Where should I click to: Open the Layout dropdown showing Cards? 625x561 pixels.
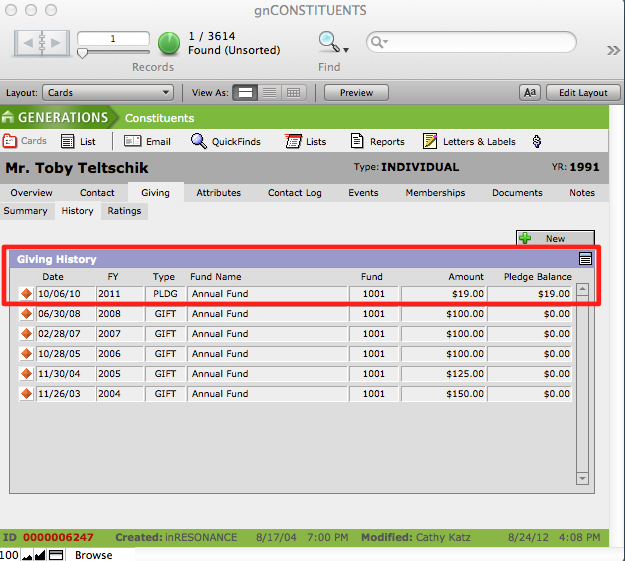pyautogui.click(x=108, y=93)
